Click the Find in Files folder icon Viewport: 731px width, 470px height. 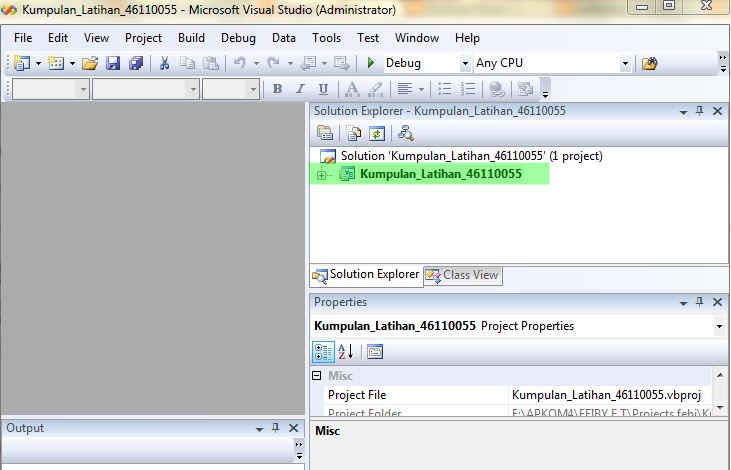(649, 63)
